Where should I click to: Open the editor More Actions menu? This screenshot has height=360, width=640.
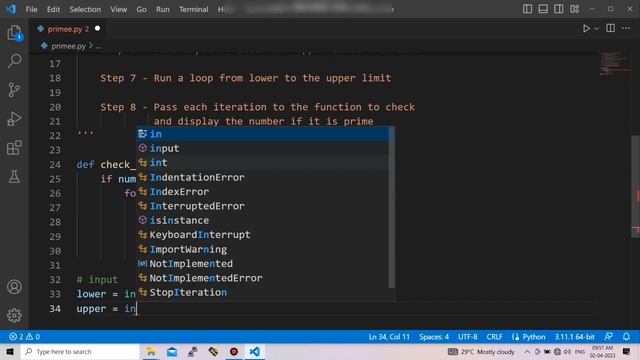(x=626, y=28)
